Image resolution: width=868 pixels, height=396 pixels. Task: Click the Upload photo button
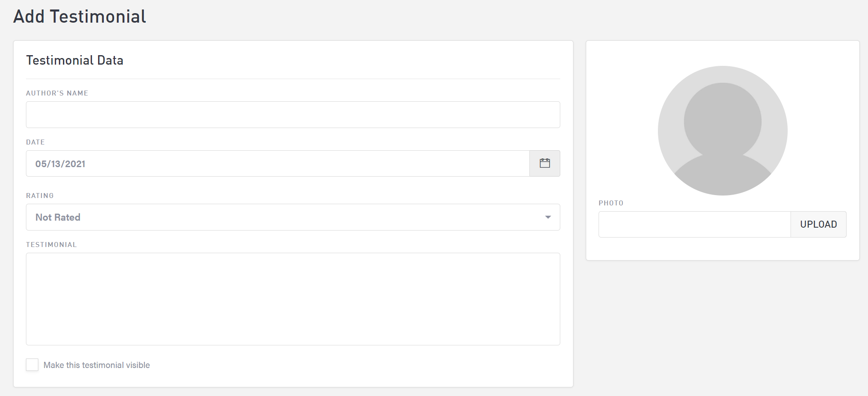[x=818, y=224]
